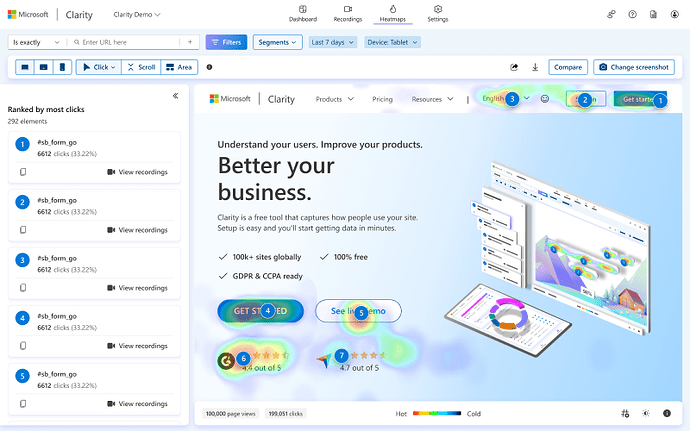Click the Microsoft logo in top header

pyautogui.click(x=28, y=15)
